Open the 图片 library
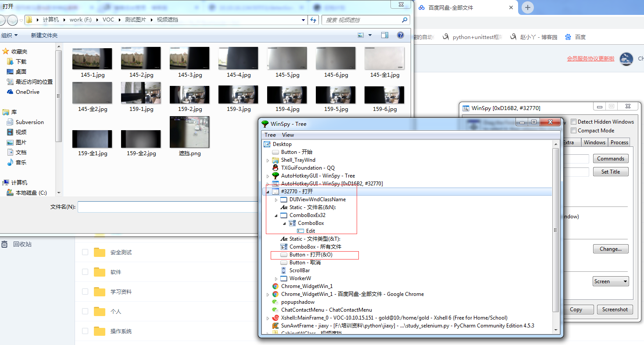 pyautogui.click(x=21, y=142)
